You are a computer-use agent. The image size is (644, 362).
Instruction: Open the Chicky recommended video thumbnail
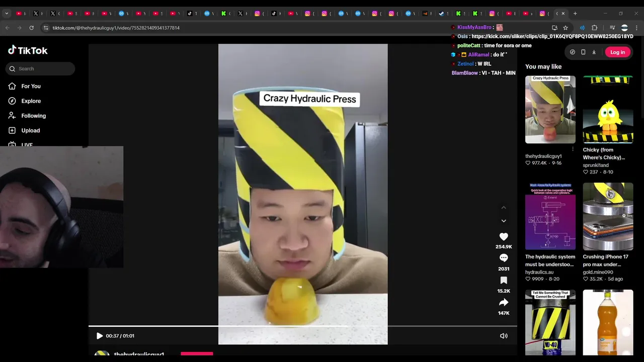pyautogui.click(x=608, y=110)
